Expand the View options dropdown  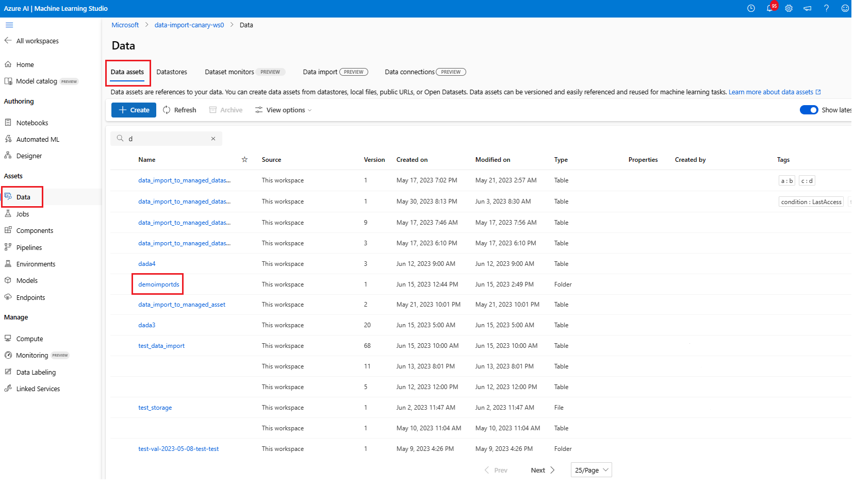click(284, 110)
